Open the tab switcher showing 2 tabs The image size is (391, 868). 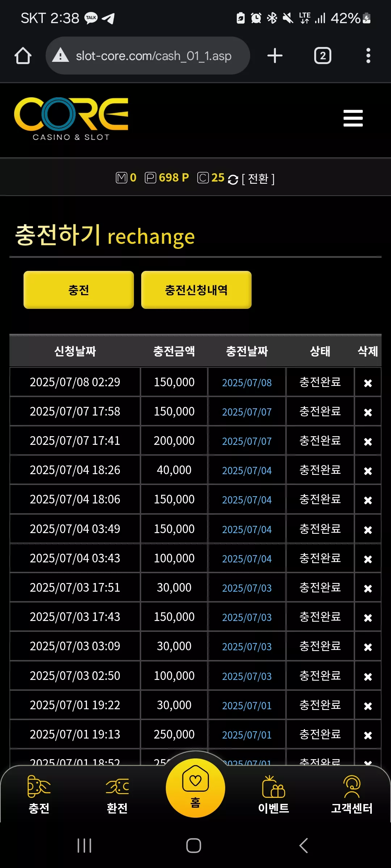pyautogui.click(x=323, y=56)
